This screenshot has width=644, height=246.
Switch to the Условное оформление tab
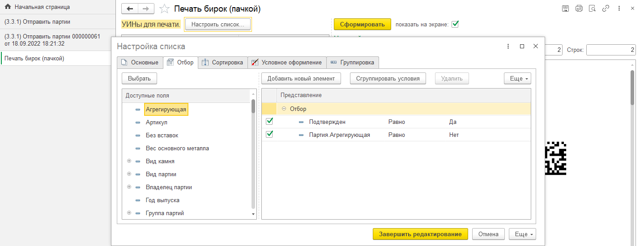coord(287,63)
